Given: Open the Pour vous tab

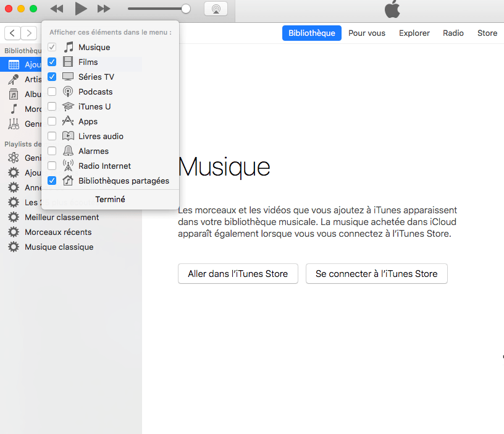Looking at the screenshot, I should (x=367, y=33).
